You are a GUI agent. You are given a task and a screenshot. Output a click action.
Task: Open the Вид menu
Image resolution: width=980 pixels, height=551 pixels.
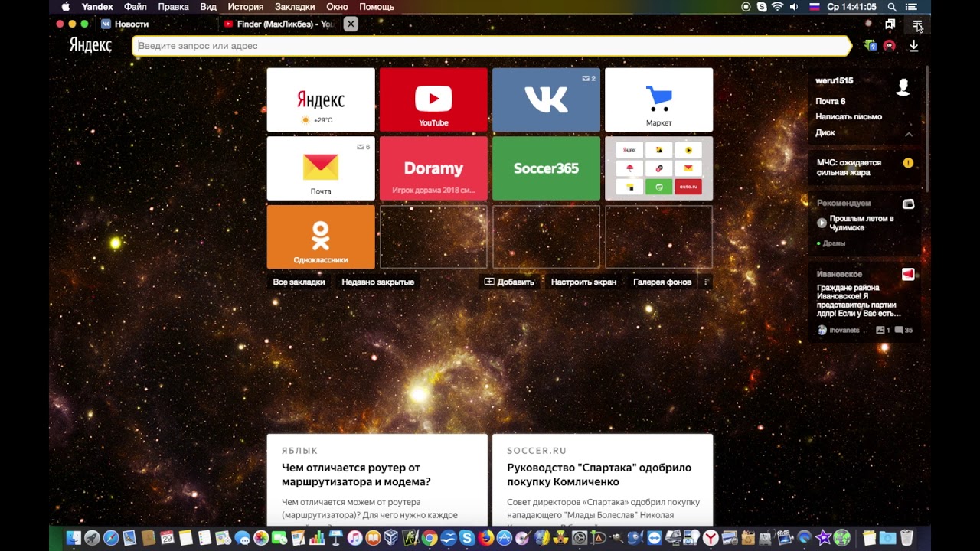point(208,7)
